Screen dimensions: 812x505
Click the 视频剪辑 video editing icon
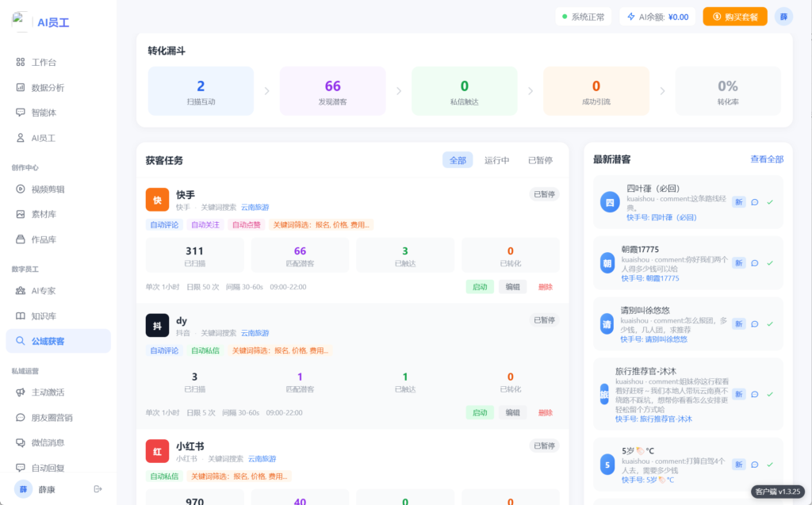tap(21, 189)
